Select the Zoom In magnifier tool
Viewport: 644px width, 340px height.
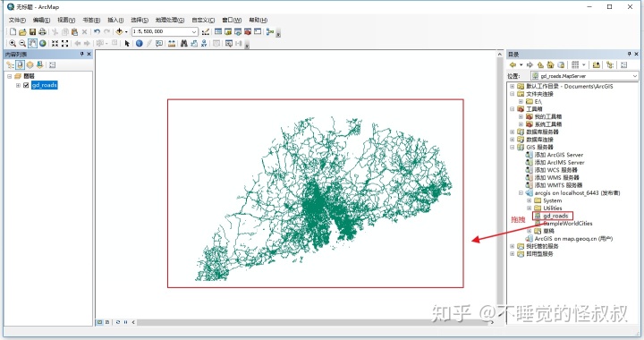[x=13, y=43]
